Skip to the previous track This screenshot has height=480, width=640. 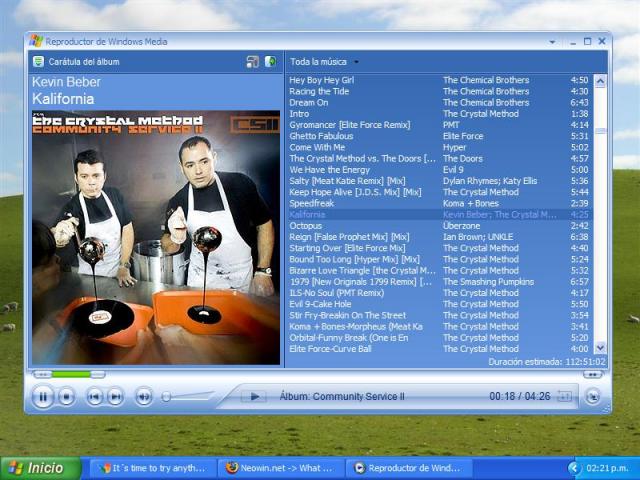pos(95,396)
